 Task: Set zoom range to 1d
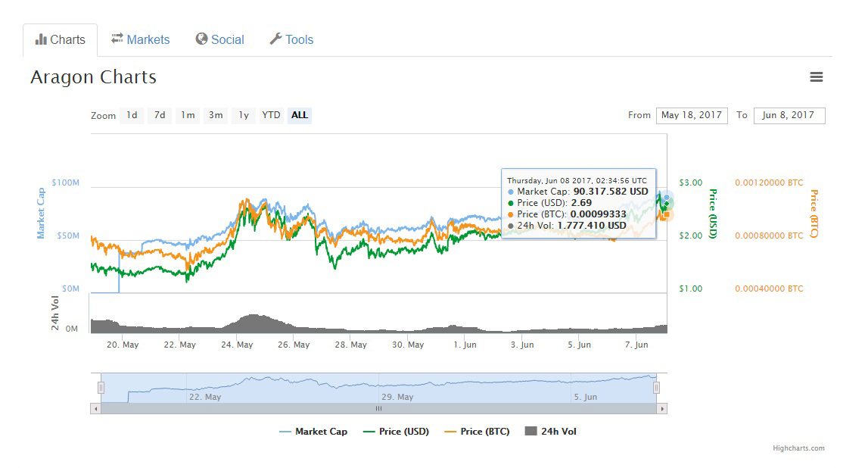pyautogui.click(x=132, y=115)
